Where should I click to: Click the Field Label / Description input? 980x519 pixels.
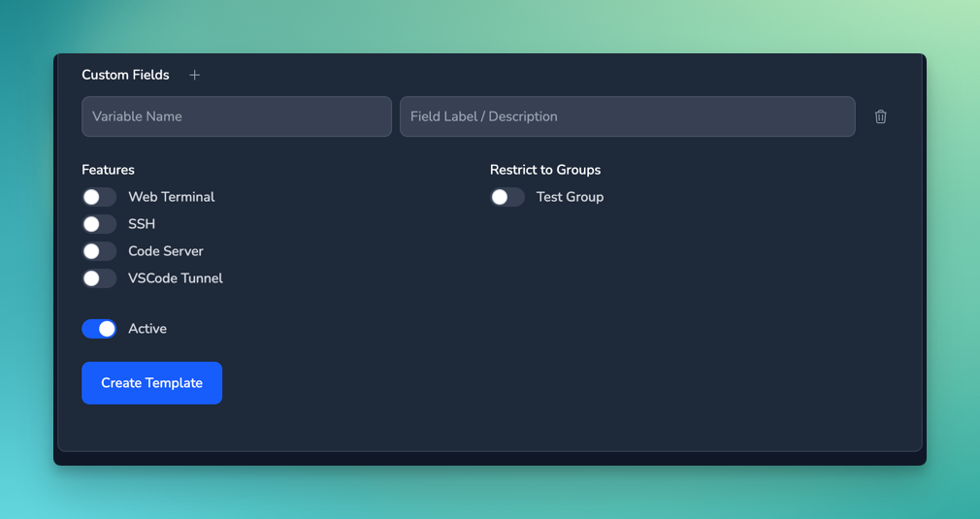[628, 116]
